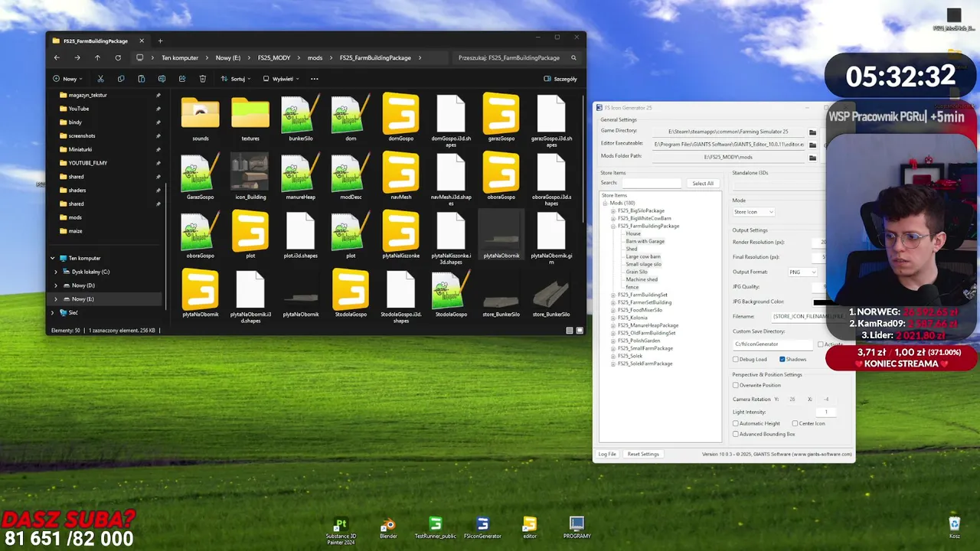Enable Advanced Bounding Box checkbox

[736, 434]
